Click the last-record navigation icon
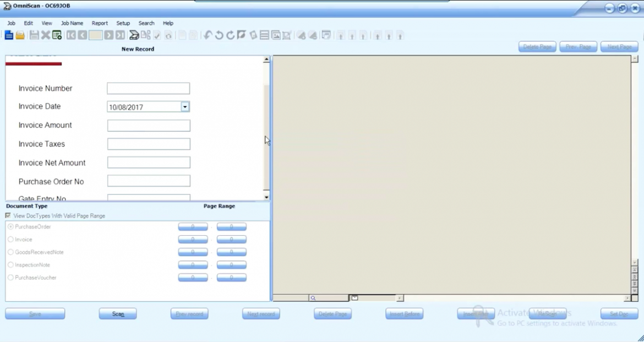Screen dimensions: 644x342 click(121, 35)
